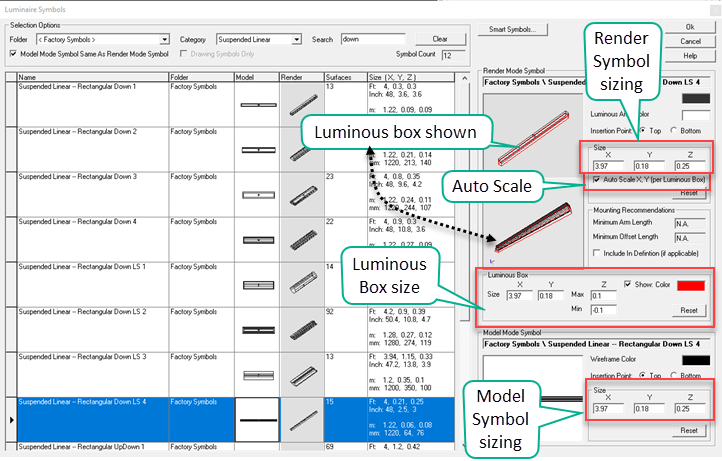Click the Ok button
The width and height of the screenshot is (722, 461).
click(690, 27)
